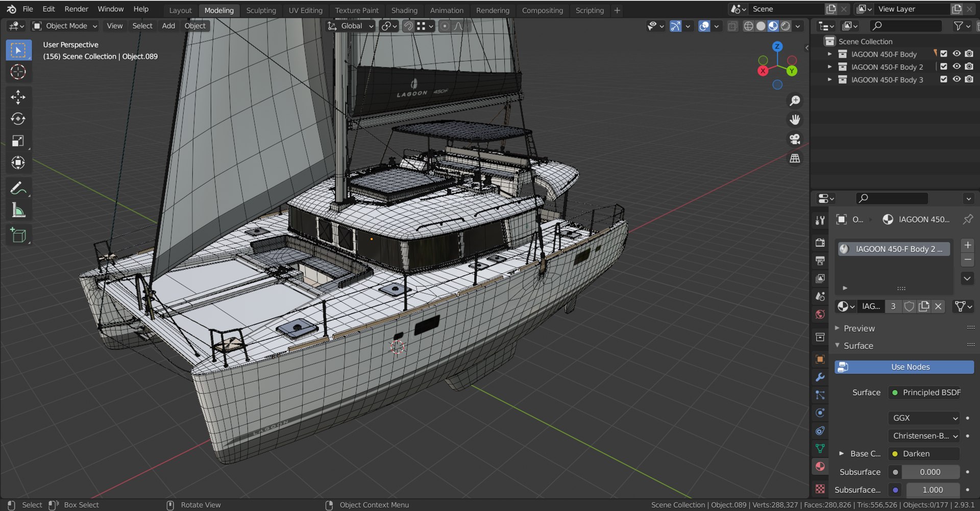Hide IAGOON 450-F Body 2 in viewport
Image resolution: width=980 pixels, height=511 pixels.
957,66
